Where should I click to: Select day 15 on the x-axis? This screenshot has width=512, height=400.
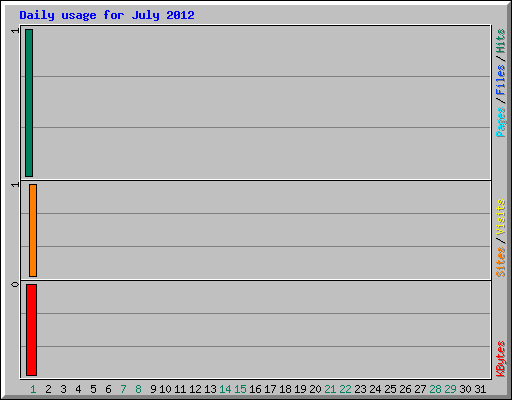(240, 389)
